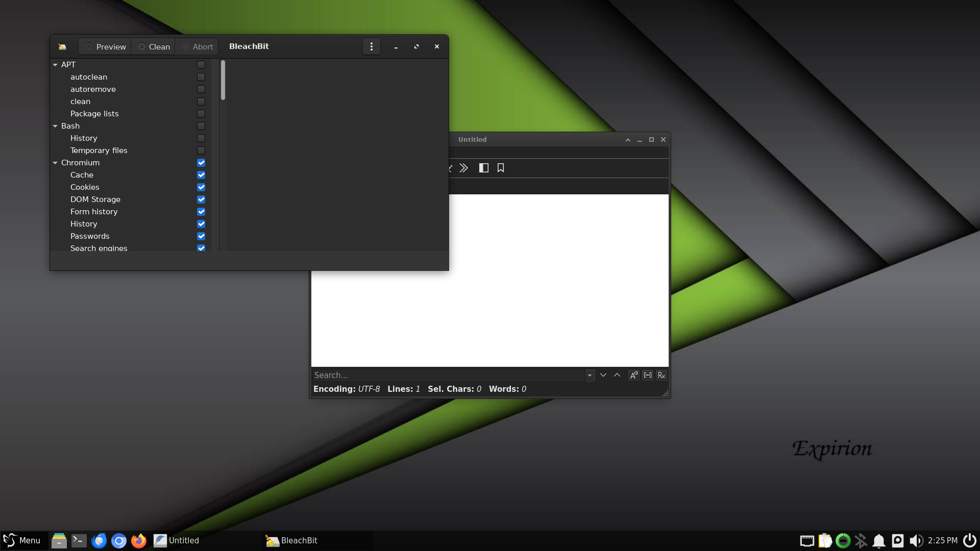980x551 pixels.
Task: Find previous match with up chevron
Action: click(x=617, y=375)
